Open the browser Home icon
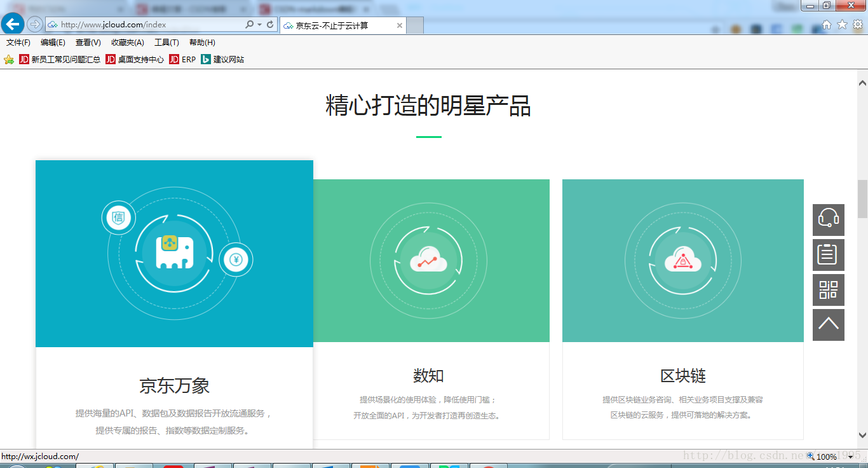The height and width of the screenshot is (468, 868). pos(827,24)
